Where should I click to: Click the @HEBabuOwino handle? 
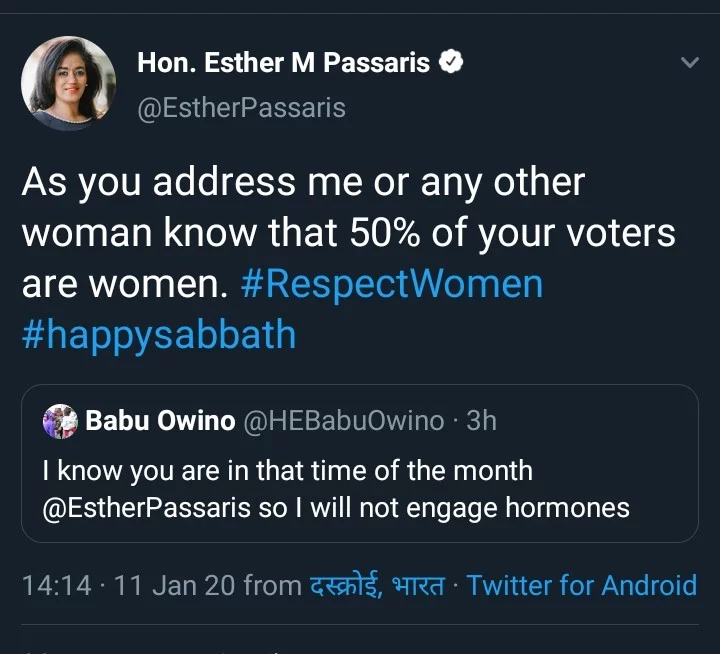click(344, 421)
